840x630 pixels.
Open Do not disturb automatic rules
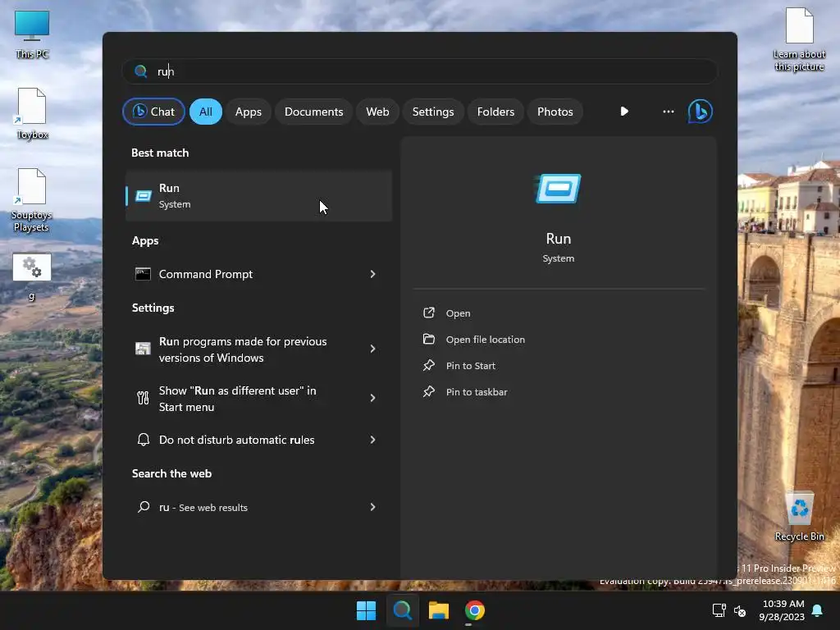[x=258, y=440]
